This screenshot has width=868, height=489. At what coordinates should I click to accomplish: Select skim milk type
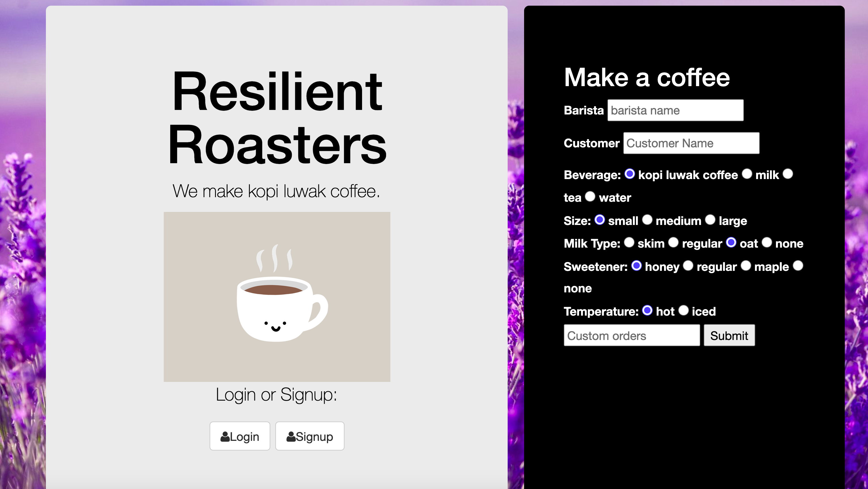tap(629, 242)
